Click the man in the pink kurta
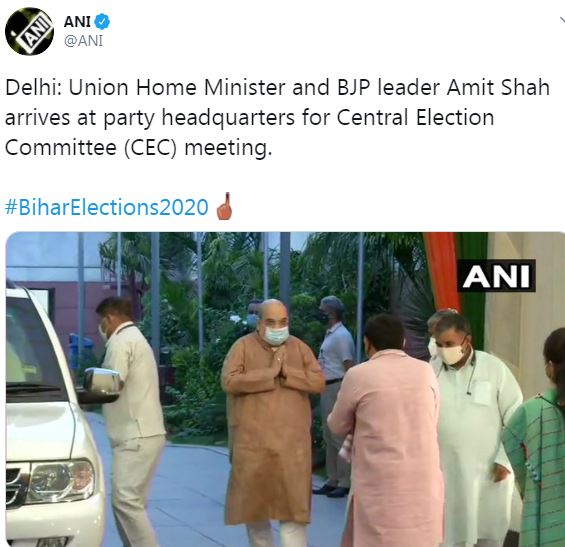Image resolution: width=565 pixels, height=547 pixels. pyautogui.click(x=387, y=431)
